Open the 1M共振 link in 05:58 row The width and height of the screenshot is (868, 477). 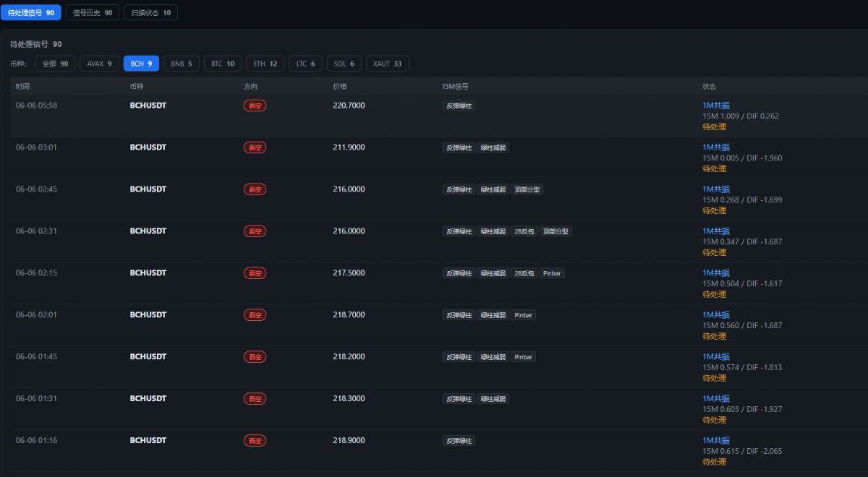coord(716,106)
